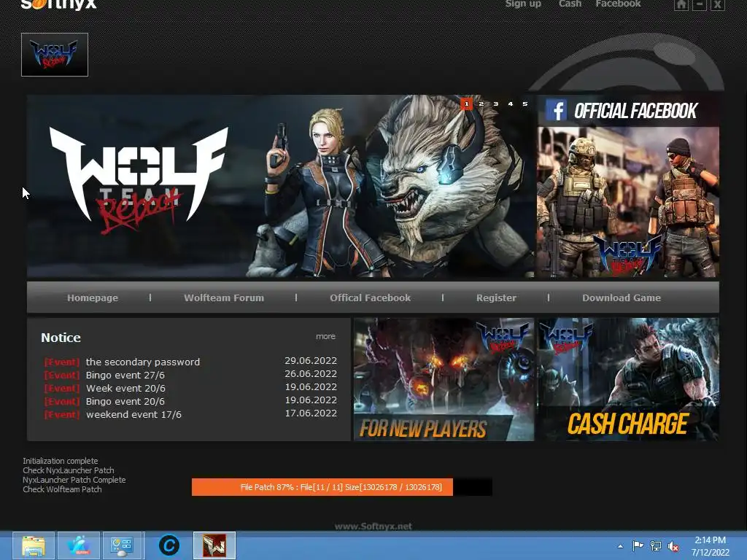Click the Cash Charge banner
Viewport: 747px width, 560px height.
pos(628,379)
